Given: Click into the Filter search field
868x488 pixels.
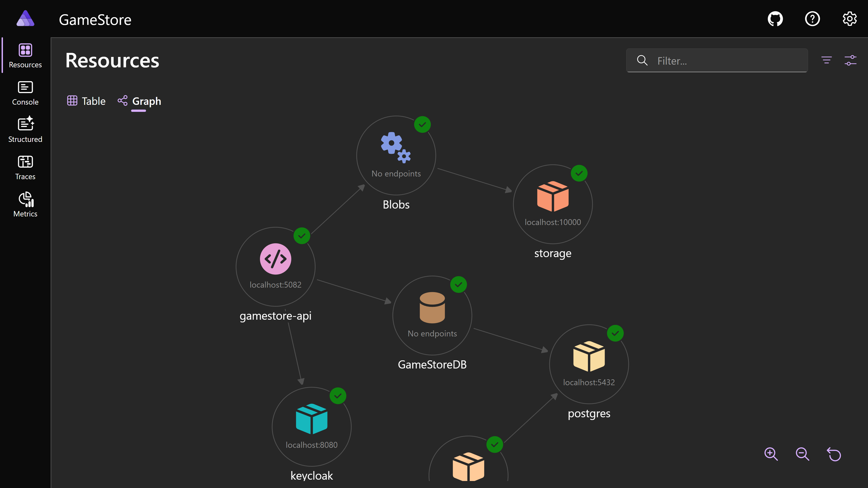Looking at the screenshot, I should tap(717, 61).
